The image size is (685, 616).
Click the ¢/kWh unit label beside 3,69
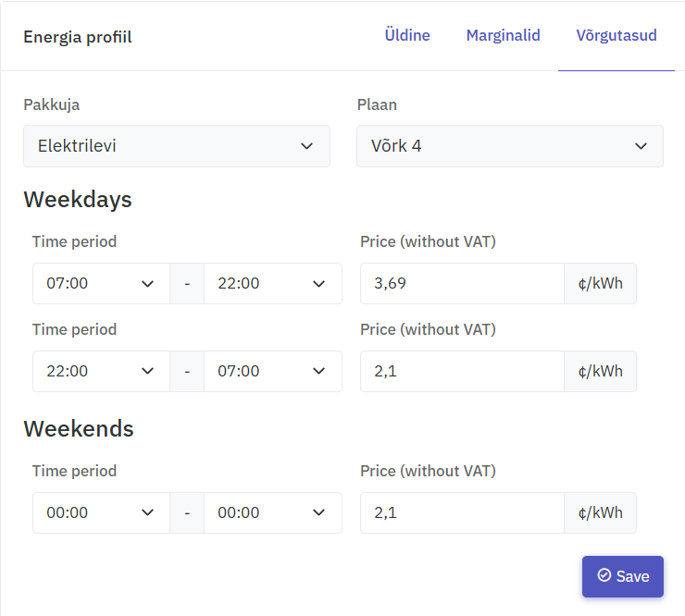600,283
